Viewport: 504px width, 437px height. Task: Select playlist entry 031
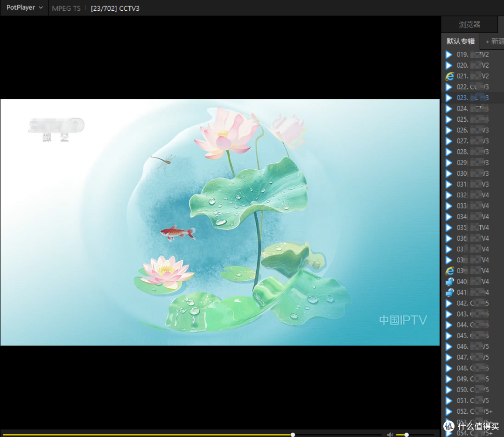click(473, 184)
